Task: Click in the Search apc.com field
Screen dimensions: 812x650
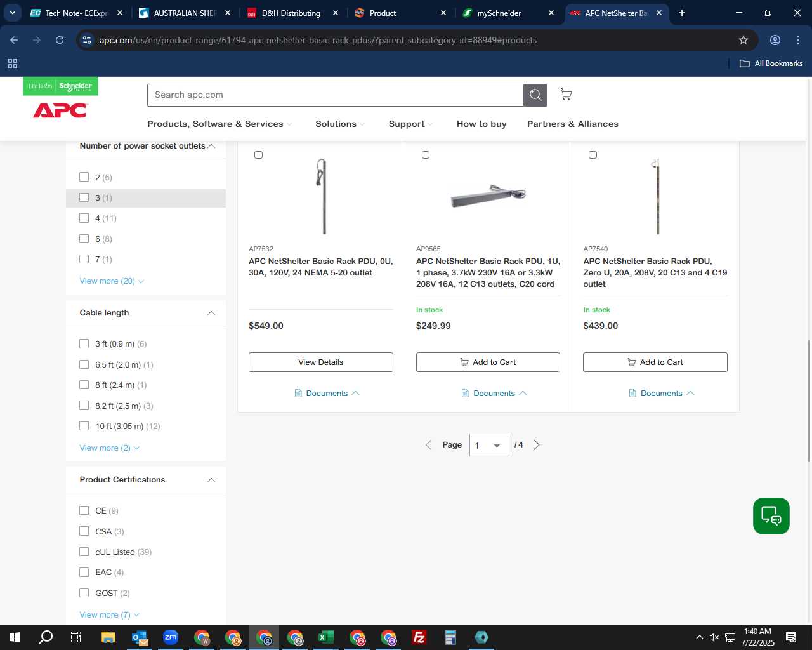Action: click(336, 95)
